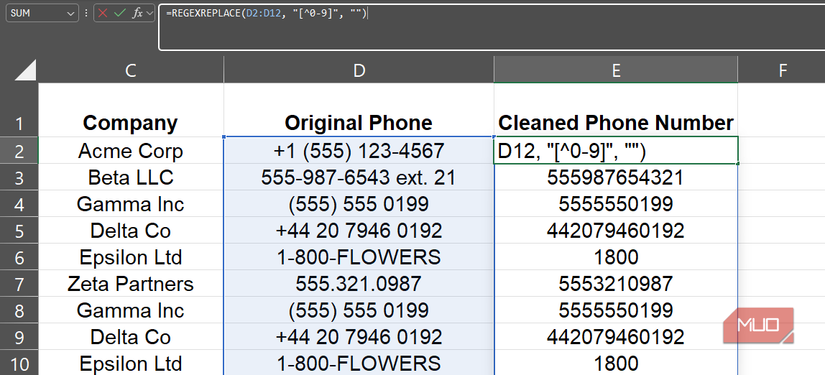Select all cells via corner triangle

[x=25, y=69]
